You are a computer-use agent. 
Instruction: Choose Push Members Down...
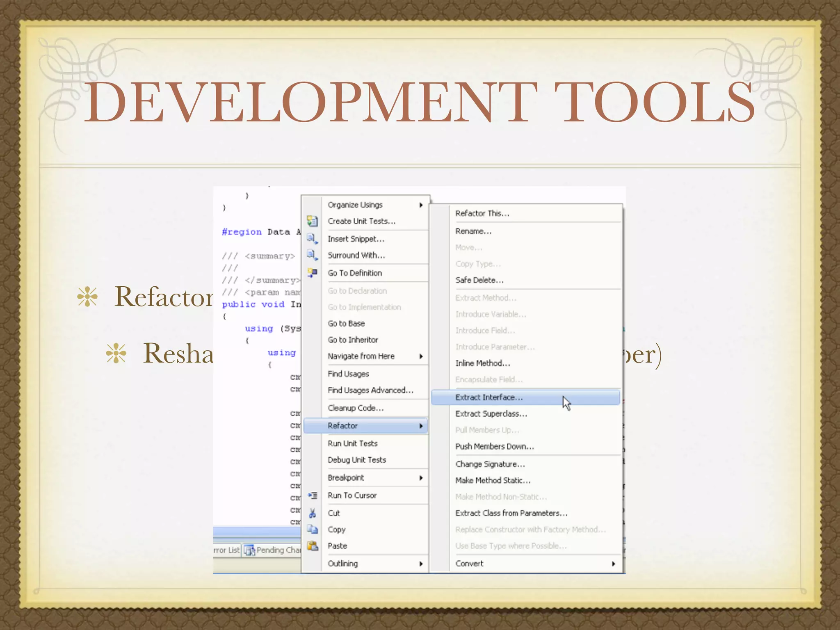pyautogui.click(x=526, y=446)
